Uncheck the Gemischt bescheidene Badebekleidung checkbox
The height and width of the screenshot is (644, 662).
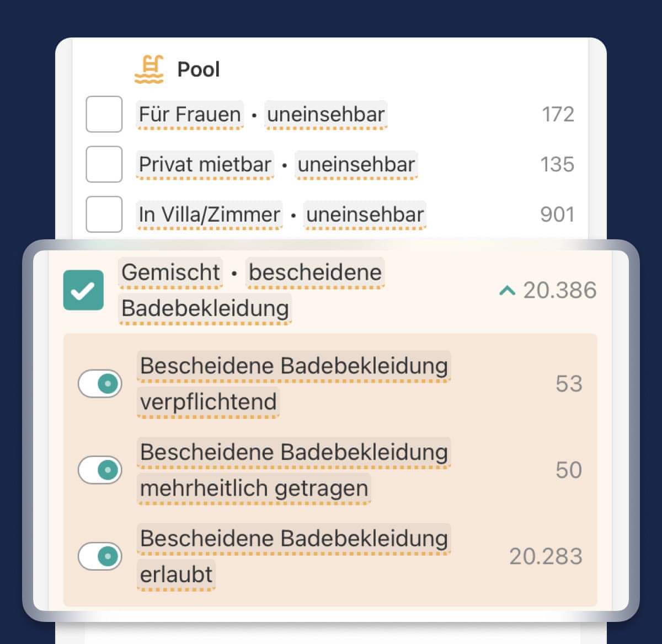coord(83,290)
